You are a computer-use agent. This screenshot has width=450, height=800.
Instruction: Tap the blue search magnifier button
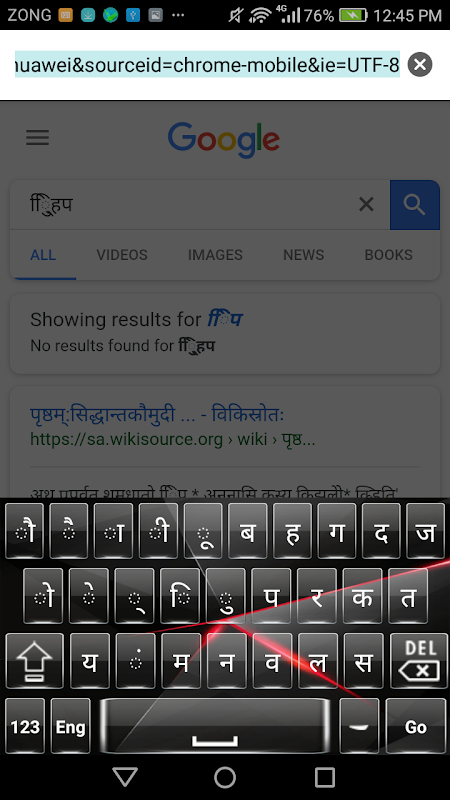[x=414, y=205]
